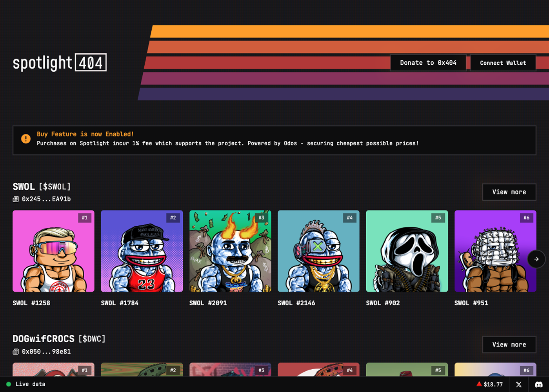Screen dimensions: 549x392
Task: Open View more for DOGwifCROCS collection
Action: (509, 345)
